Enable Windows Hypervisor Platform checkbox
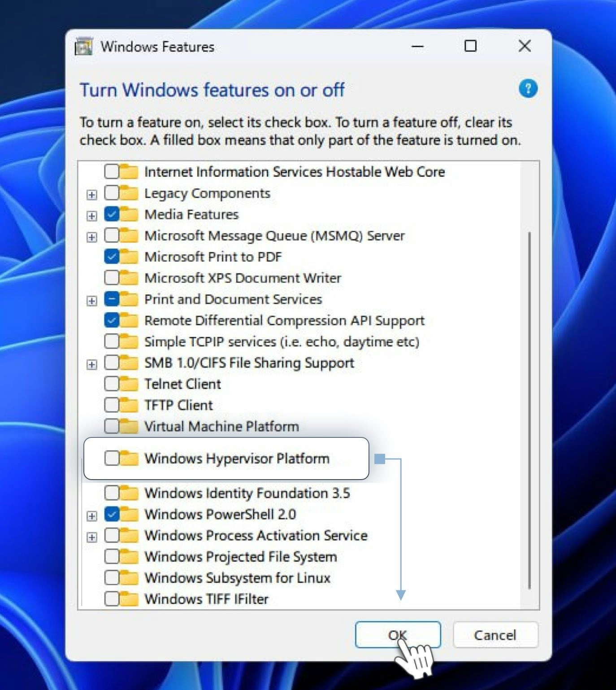 (x=111, y=458)
